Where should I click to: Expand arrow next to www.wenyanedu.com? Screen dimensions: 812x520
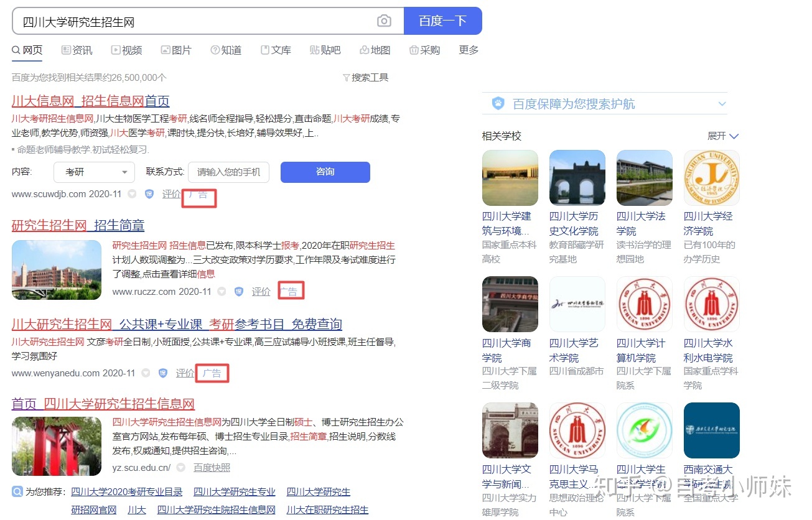click(x=146, y=373)
